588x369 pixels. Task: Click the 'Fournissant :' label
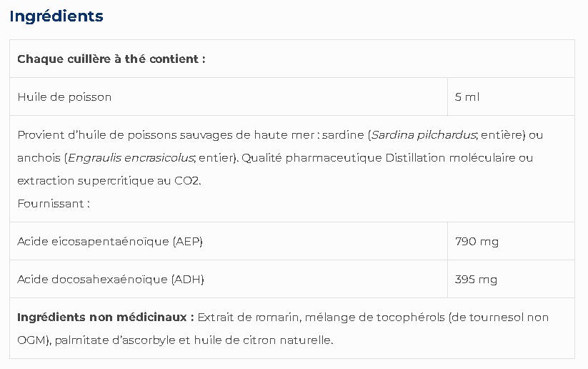click(54, 204)
